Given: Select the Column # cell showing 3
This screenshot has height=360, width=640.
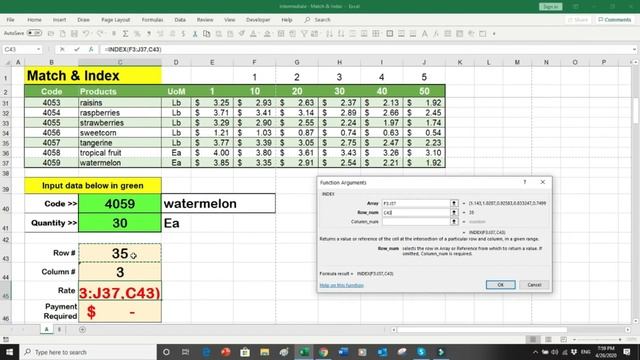Looking at the screenshot, I should click(x=120, y=272).
